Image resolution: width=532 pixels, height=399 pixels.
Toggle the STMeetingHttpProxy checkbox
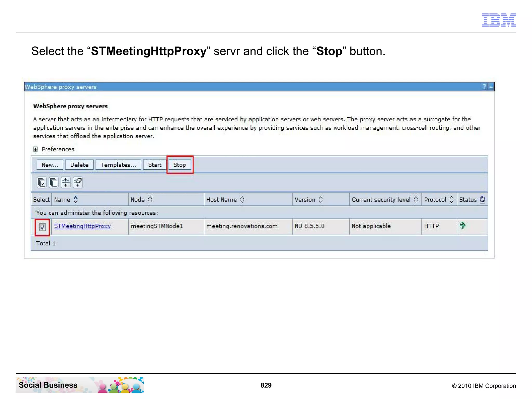42,227
